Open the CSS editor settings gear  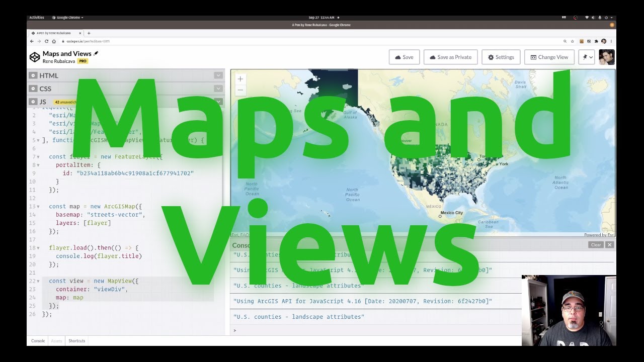33,88
